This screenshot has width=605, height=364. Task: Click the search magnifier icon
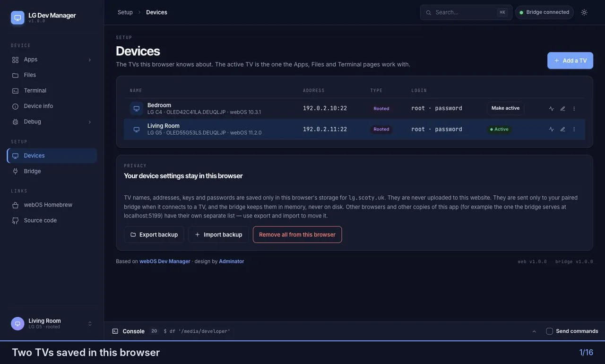pos(429,12)
